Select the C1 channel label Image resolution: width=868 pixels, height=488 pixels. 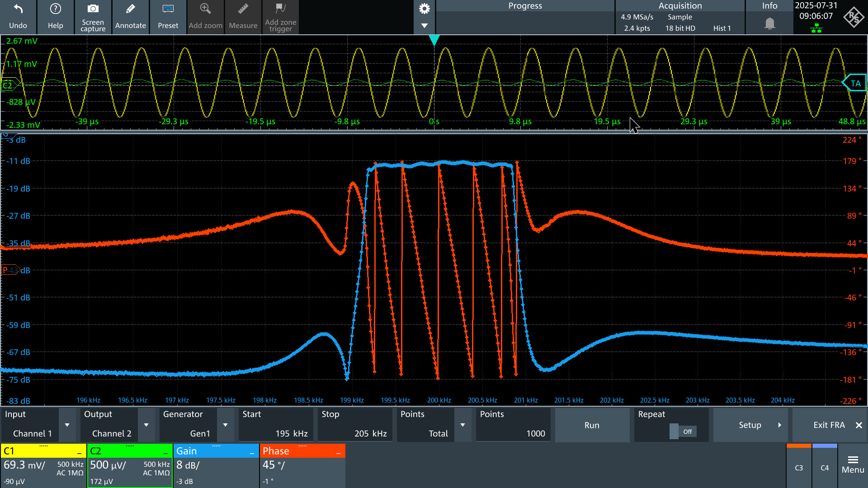[9, 451]
